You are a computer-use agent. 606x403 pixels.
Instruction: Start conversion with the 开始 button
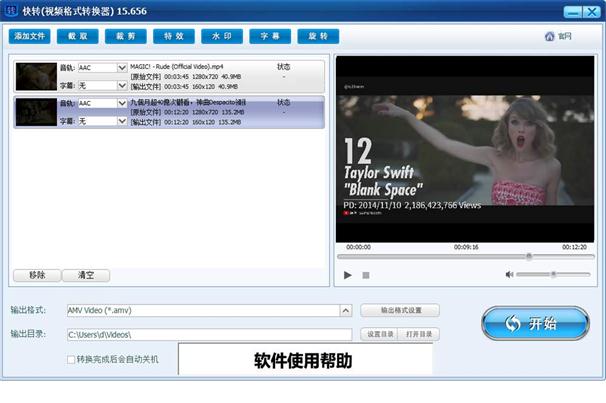point(535,323)
